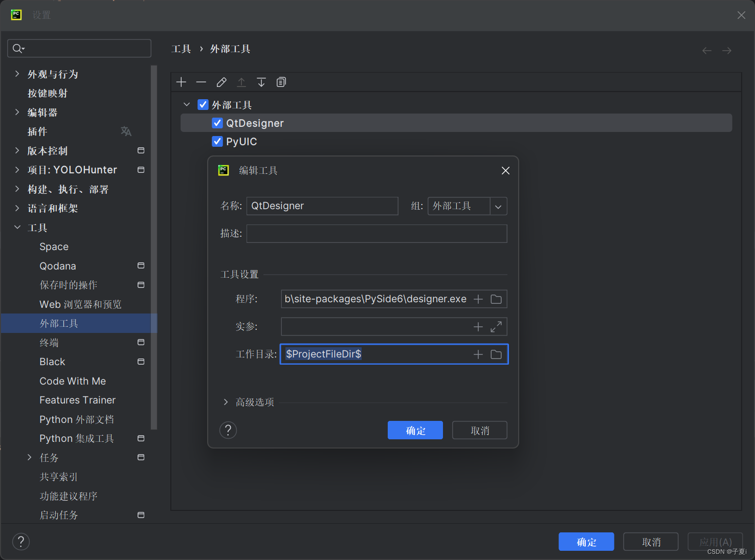Uncheck the 外部工具 group checkbox

(x=203, y=104)
